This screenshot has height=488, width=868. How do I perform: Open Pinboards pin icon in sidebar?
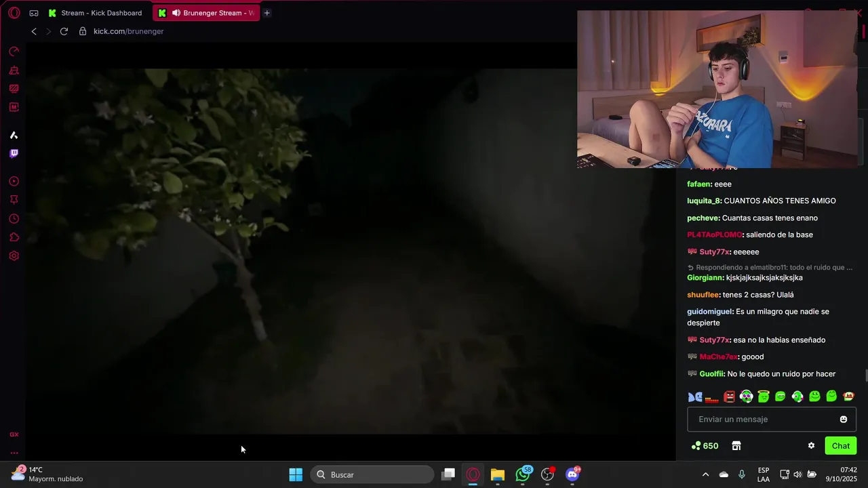(x=14, y=200)
